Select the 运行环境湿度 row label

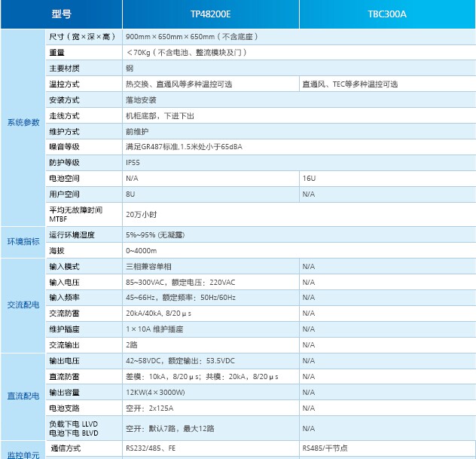[x=72, y=235]
